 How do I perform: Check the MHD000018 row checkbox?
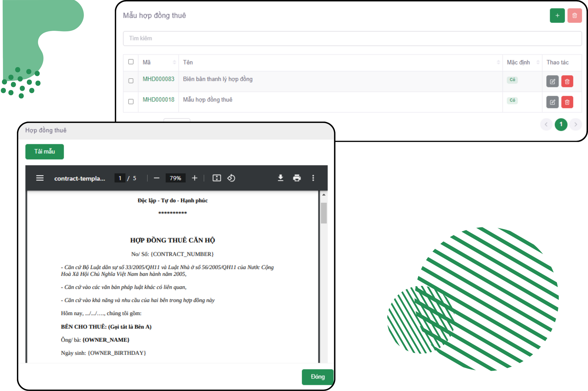(x=131, y=102)
